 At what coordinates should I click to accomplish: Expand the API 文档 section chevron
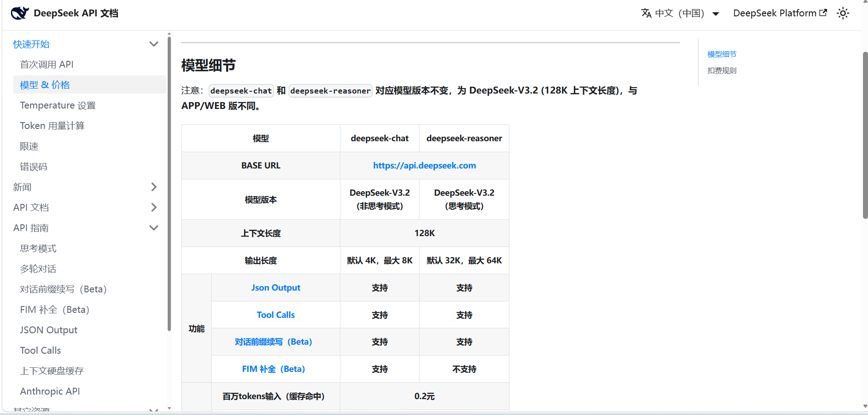154,207
